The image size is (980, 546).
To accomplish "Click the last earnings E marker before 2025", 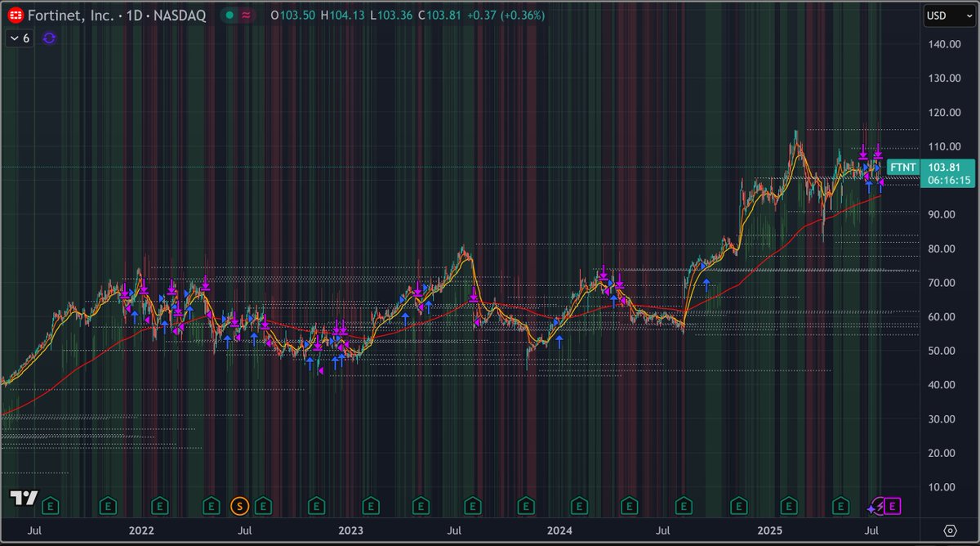I will tap(737, 506).
